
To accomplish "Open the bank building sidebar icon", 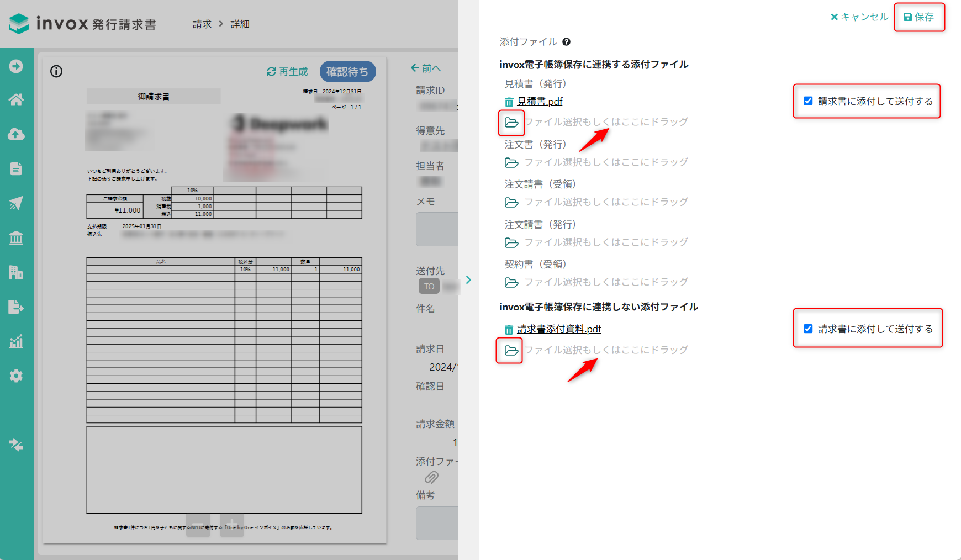I will click(16, 237).
